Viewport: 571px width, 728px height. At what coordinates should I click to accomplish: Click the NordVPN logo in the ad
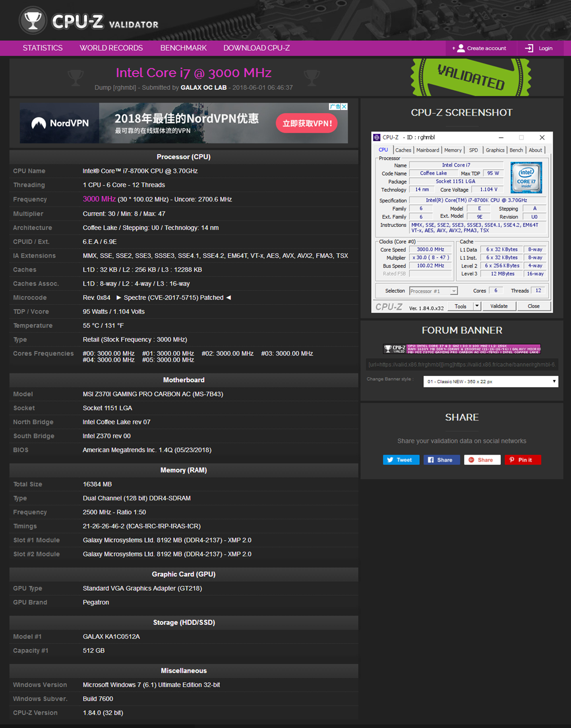60,123
